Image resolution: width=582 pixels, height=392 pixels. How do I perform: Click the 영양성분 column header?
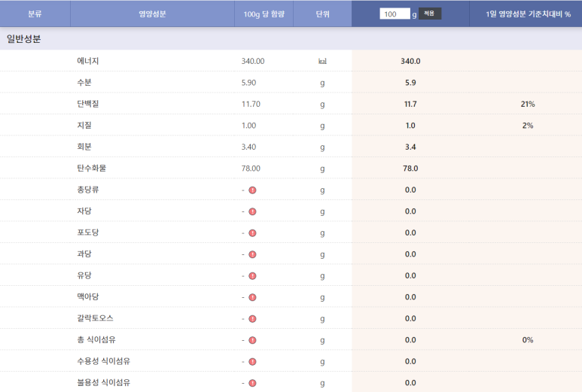[152, 14]
